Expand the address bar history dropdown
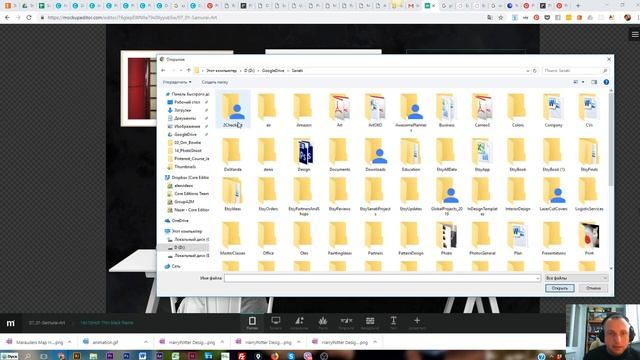This screenshot has width=640, height=360. point(528,71)
